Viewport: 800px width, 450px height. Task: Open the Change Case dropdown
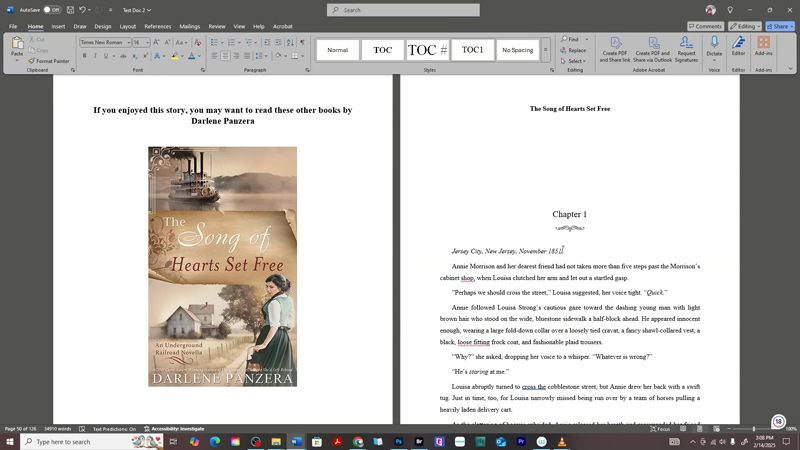coord(181,42)
